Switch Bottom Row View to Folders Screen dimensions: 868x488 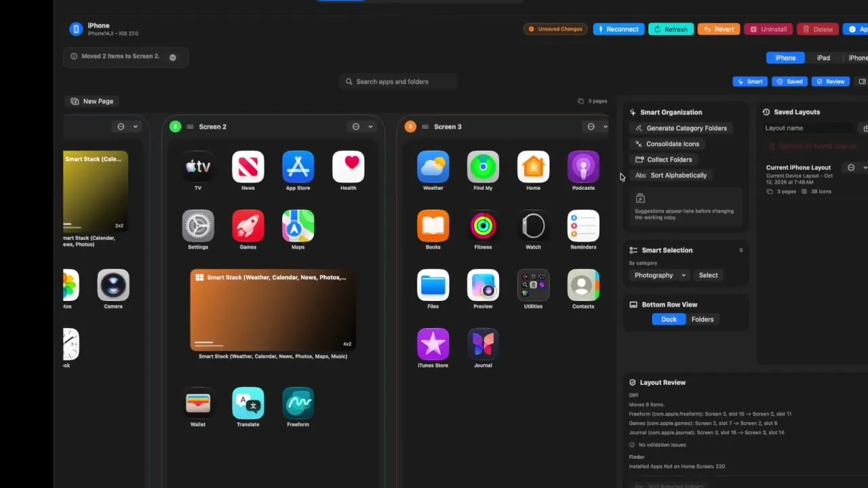click(703, 319)
